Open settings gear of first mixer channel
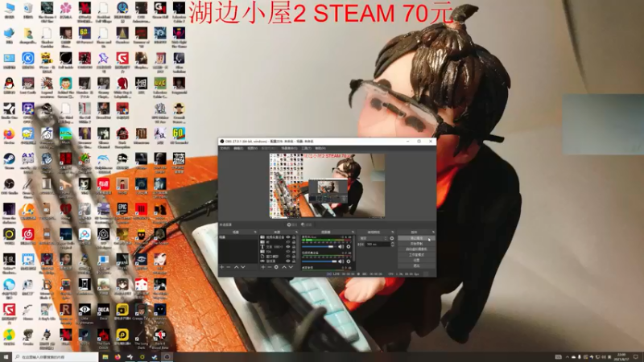 coord(349,247)
